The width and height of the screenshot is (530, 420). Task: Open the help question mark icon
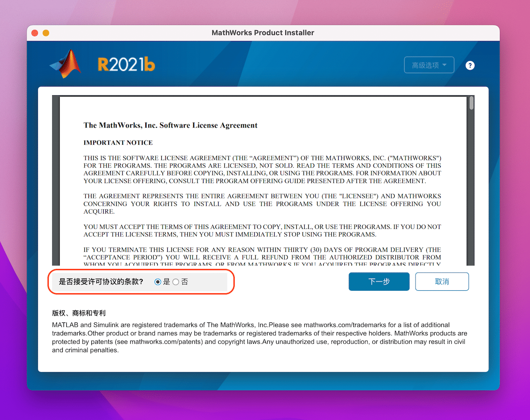pos(470,65)
